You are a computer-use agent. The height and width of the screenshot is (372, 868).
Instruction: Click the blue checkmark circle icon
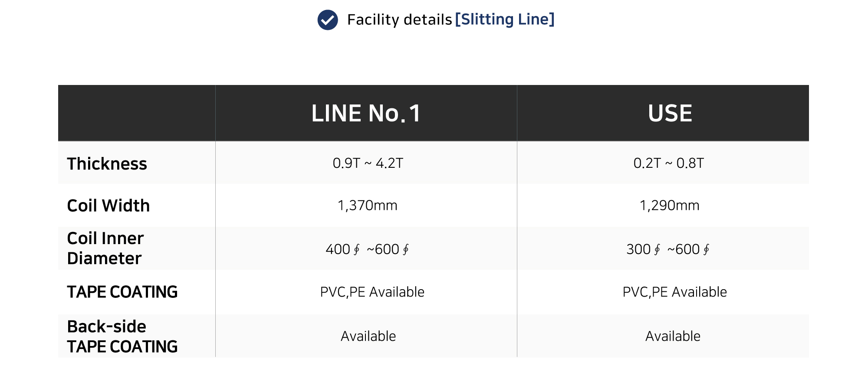[x=328, y=20]
